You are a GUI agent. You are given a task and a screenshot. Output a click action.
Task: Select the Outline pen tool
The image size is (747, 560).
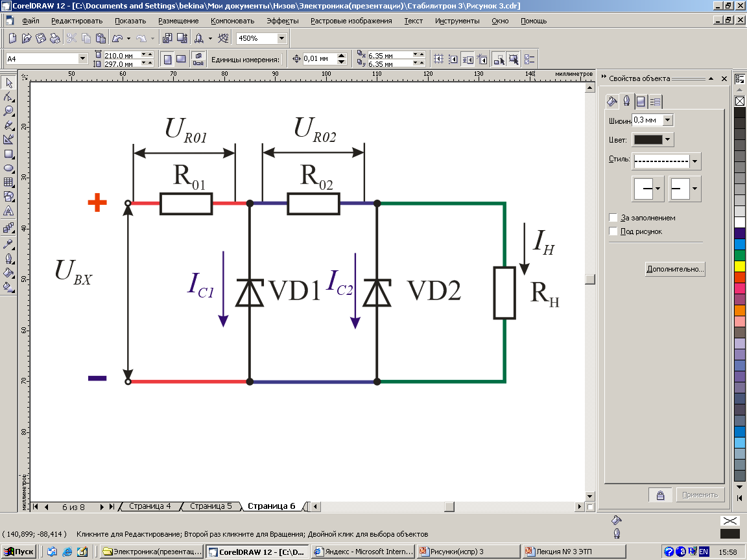pos(8,259)
